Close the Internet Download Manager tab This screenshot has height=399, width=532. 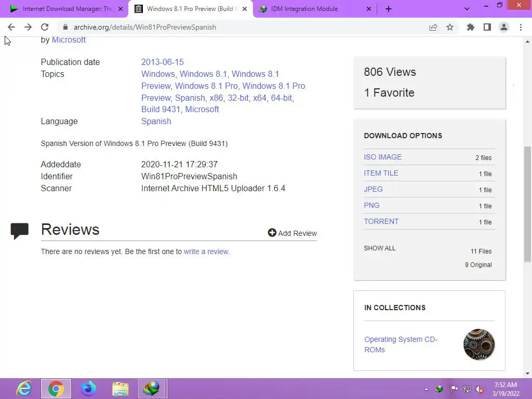[121, 9]
